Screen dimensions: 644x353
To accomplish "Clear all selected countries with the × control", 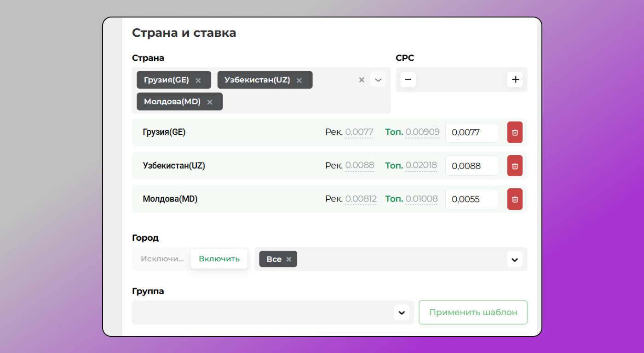I will click(x=361, y=79).
